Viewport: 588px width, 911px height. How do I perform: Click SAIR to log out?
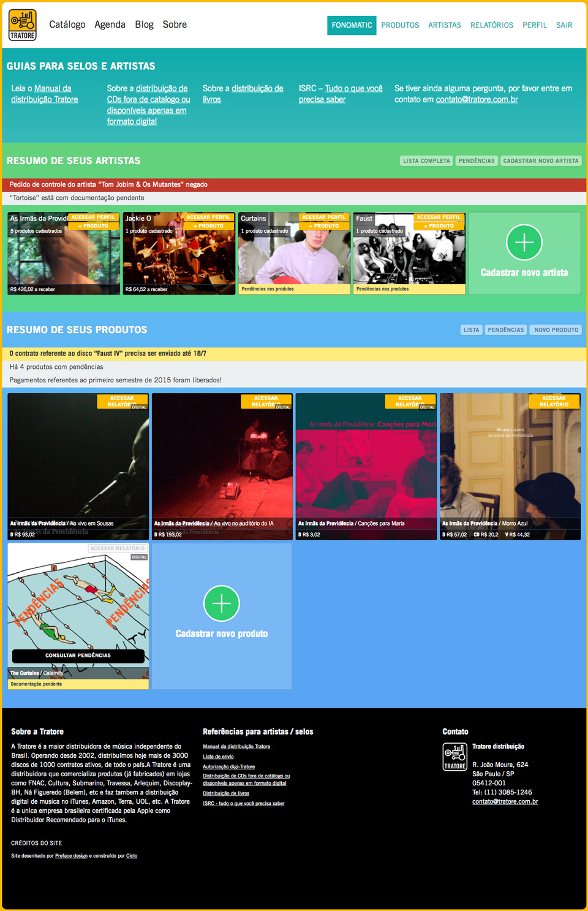click(x=564, y=25)
